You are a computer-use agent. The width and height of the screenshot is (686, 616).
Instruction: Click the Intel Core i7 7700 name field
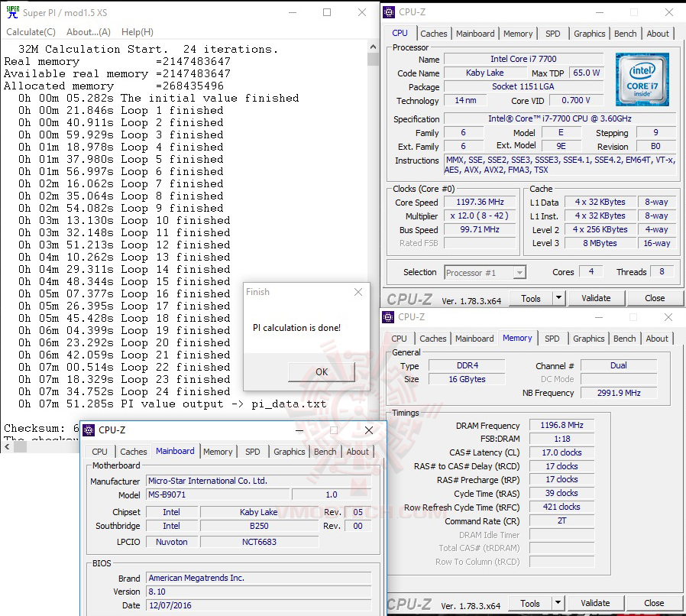pos(523,59)
